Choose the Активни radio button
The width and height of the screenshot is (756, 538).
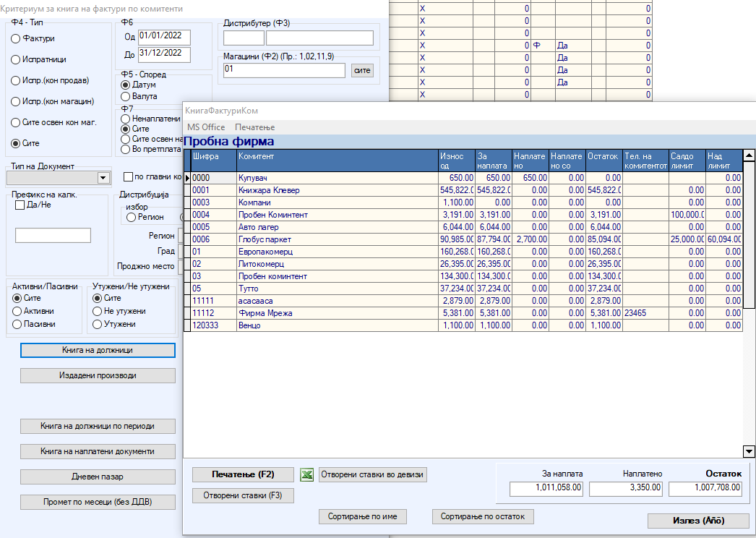[x=17, y=311]
